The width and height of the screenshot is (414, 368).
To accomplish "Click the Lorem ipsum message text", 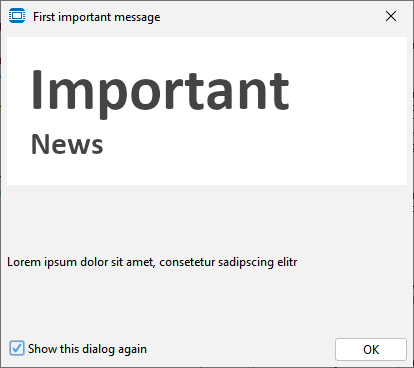I will pyautogui.click(x=152, y=262).
